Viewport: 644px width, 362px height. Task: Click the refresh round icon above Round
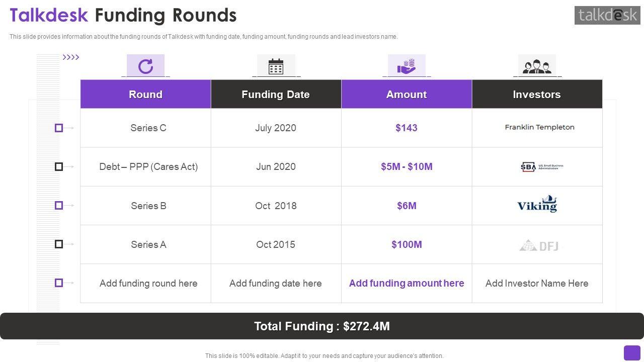click(145, 66)
